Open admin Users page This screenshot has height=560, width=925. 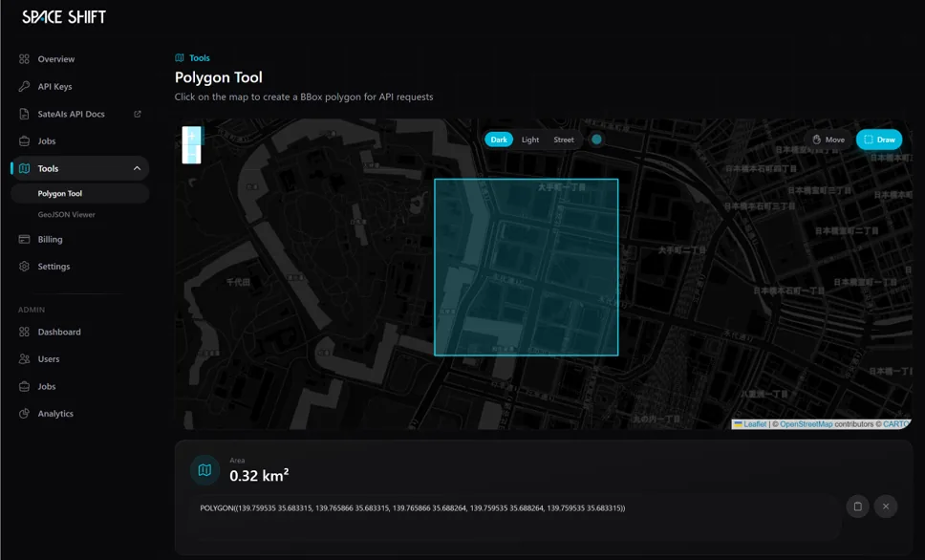pyautogui.click(x=49, y=358)
